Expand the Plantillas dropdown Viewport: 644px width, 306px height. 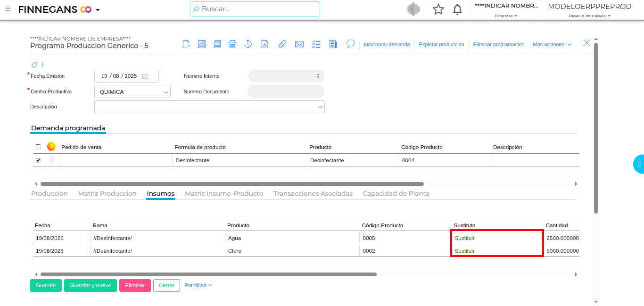198,285
